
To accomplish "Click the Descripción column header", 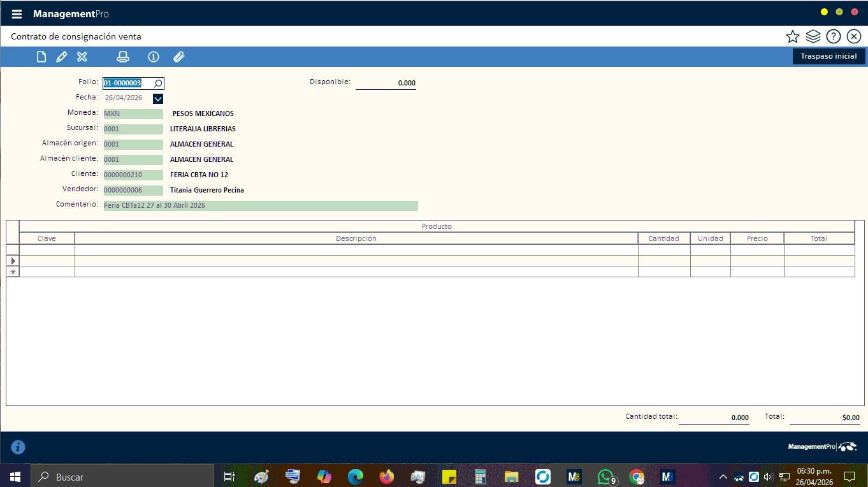I will (356, 238).
